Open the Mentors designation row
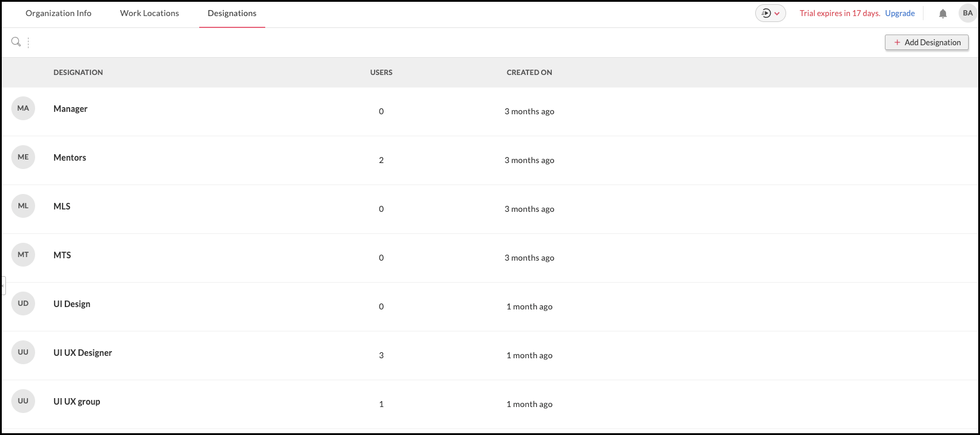 click(x=70, y=158)
